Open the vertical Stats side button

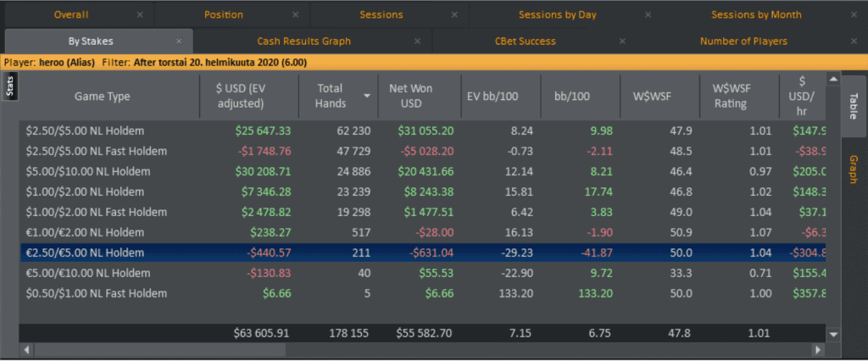coord(10,86)
